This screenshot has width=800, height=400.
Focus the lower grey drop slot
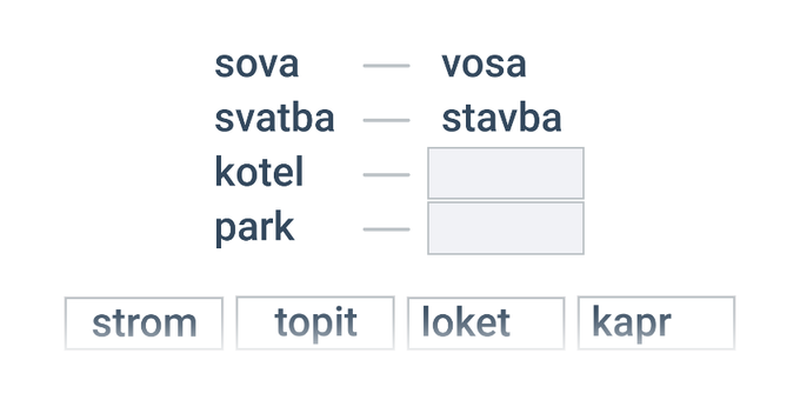pyautogui.click(x=506, y=228)
